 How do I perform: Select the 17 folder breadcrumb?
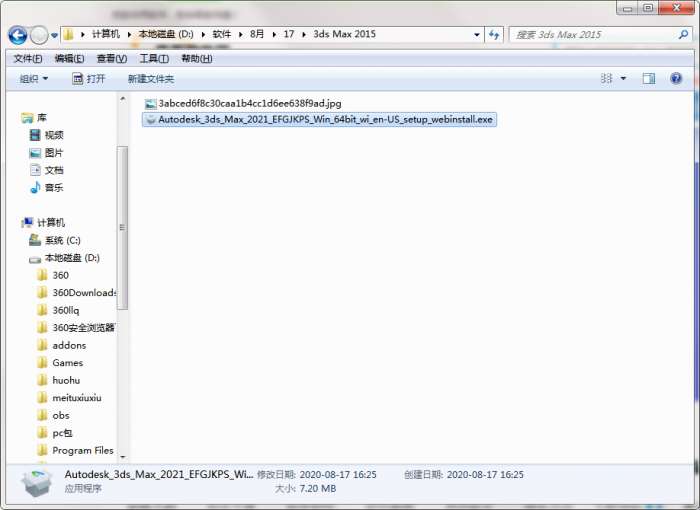(x=289, y=34)
